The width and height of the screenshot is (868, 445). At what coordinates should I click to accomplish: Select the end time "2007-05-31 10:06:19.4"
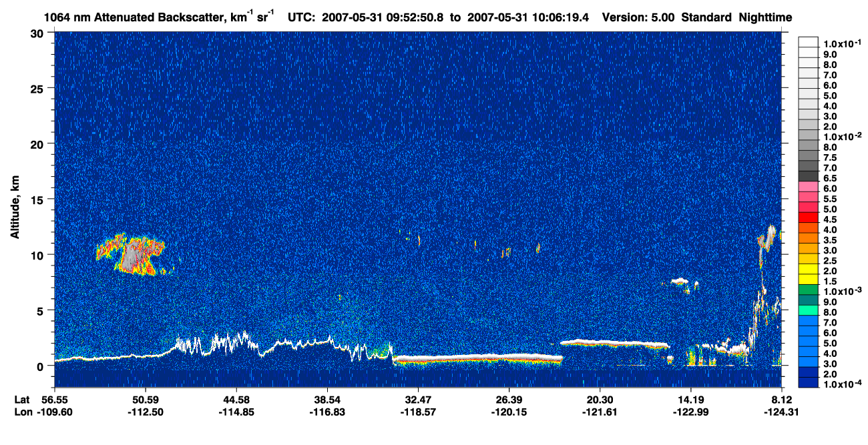click(529, 18)
